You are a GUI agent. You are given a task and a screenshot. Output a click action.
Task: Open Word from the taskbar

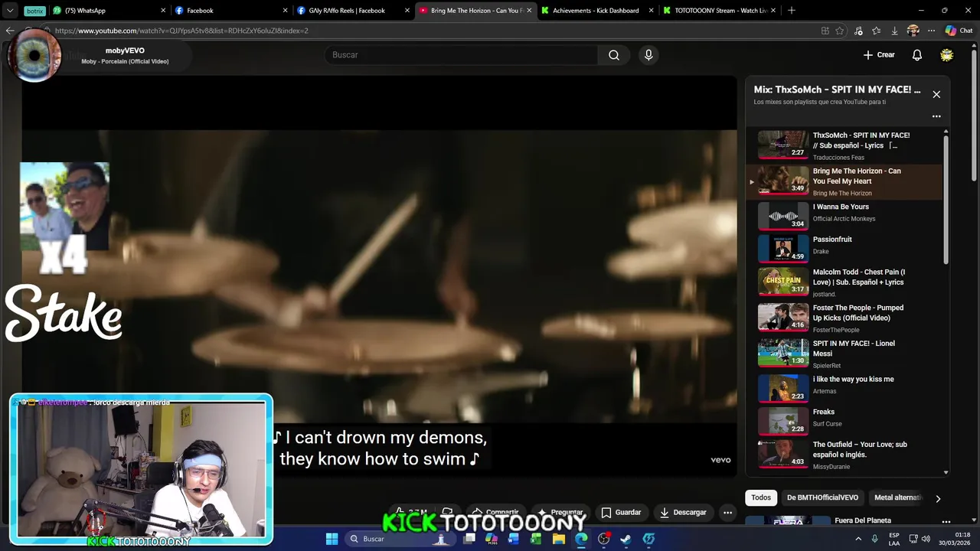click(514, 539)
